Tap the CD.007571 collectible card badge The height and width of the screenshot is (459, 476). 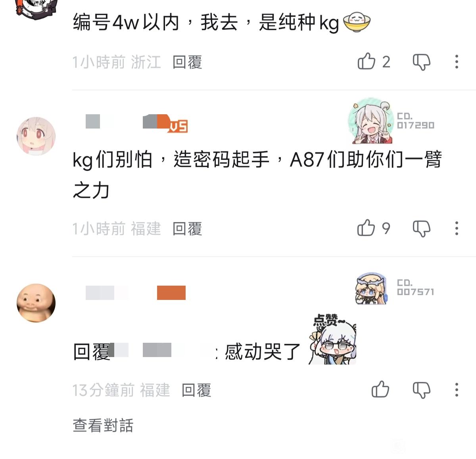click(x=395, y=288)
